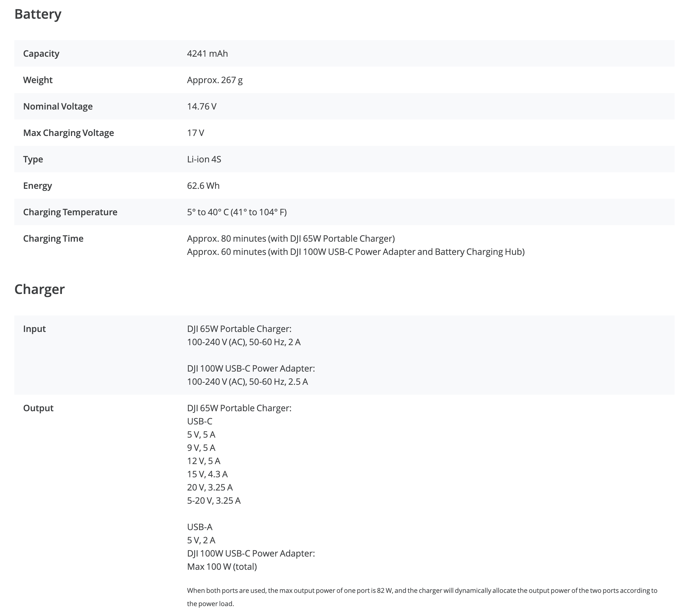Select the Approx. 80 minutes charging line

click(291, 239)
